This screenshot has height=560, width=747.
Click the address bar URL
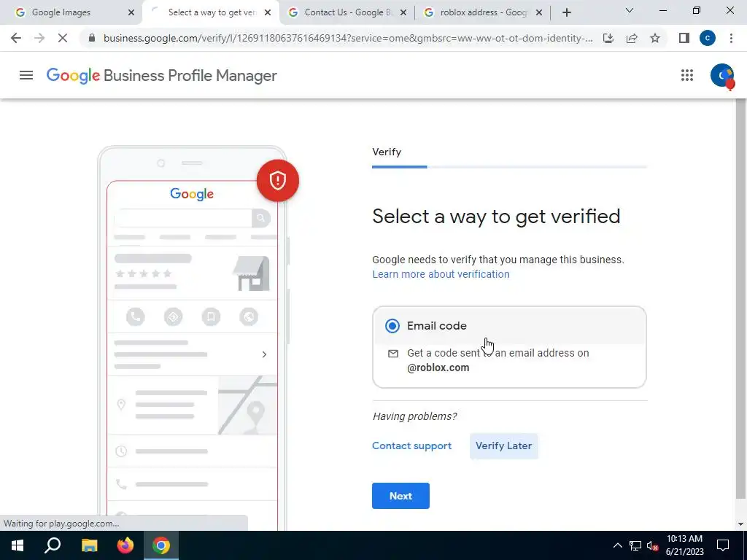348,38
